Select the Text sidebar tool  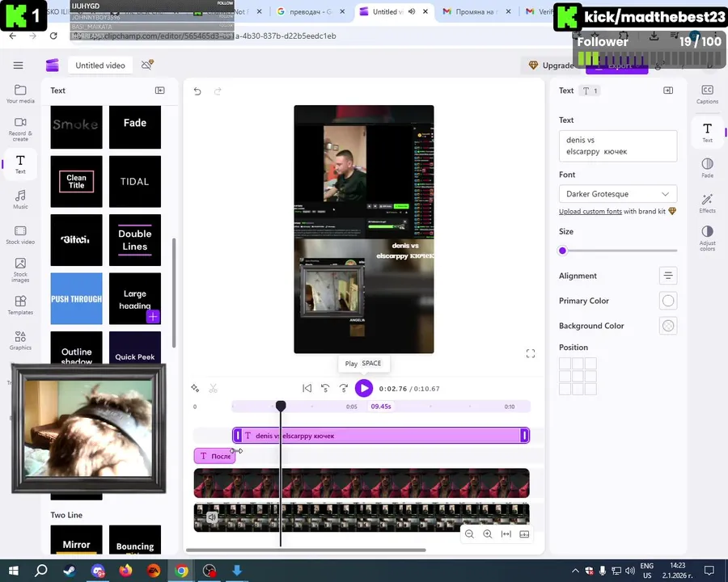[20, 165]
